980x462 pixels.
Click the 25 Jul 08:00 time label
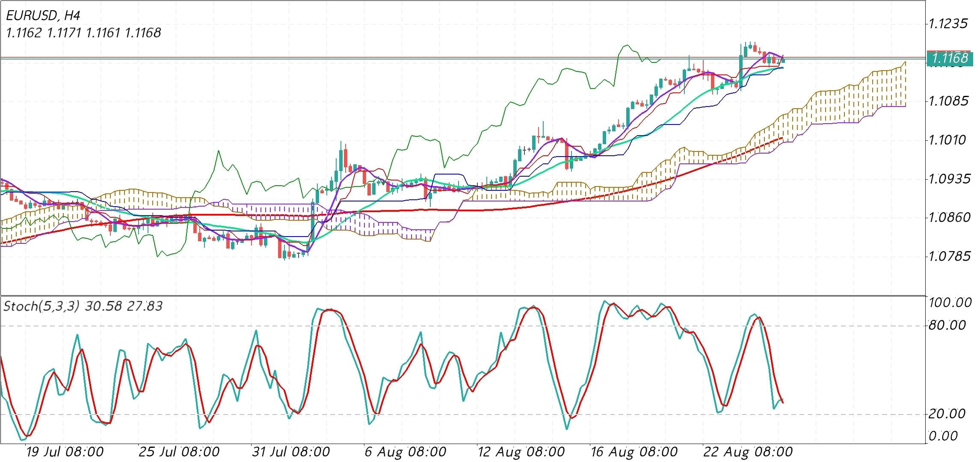pyautogui.click(x=179, y=452)
